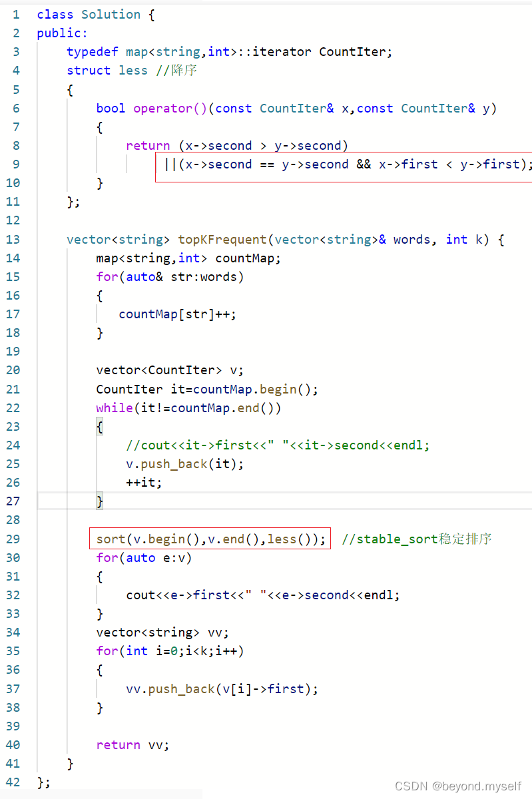Screen dimensions: 532x799
Task: Click the commented-out cout line 24
Action: [278, 445]
